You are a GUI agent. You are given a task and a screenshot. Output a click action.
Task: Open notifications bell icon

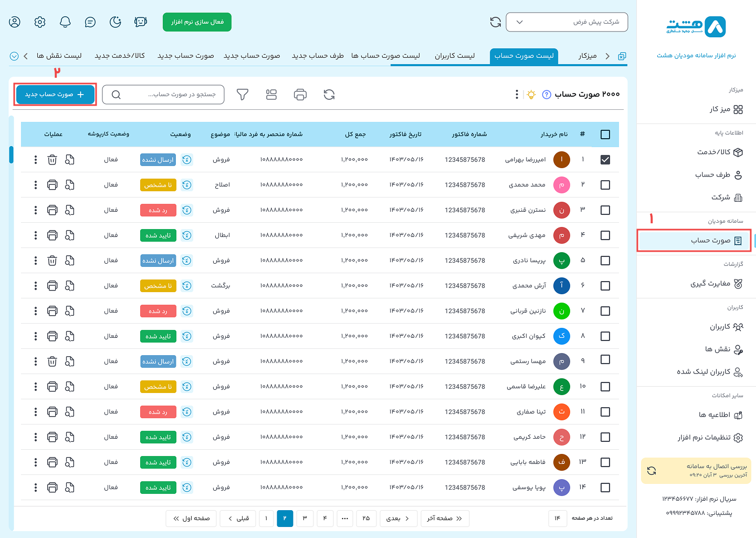(x=65, y=22)
